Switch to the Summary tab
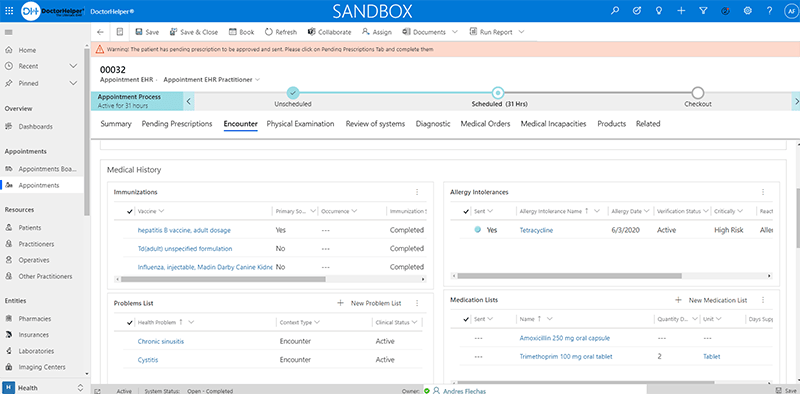This screenshot has width=800, height=394. click(116, 124)
